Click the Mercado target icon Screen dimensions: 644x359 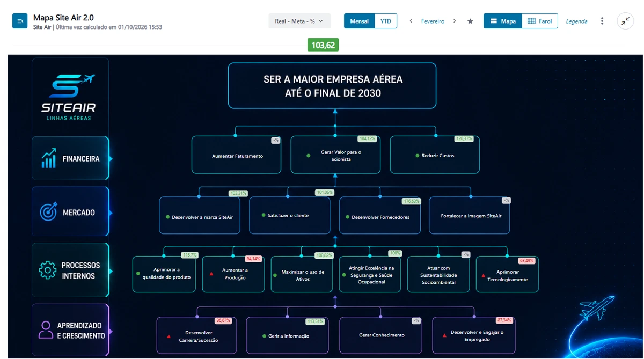(48, 212)
